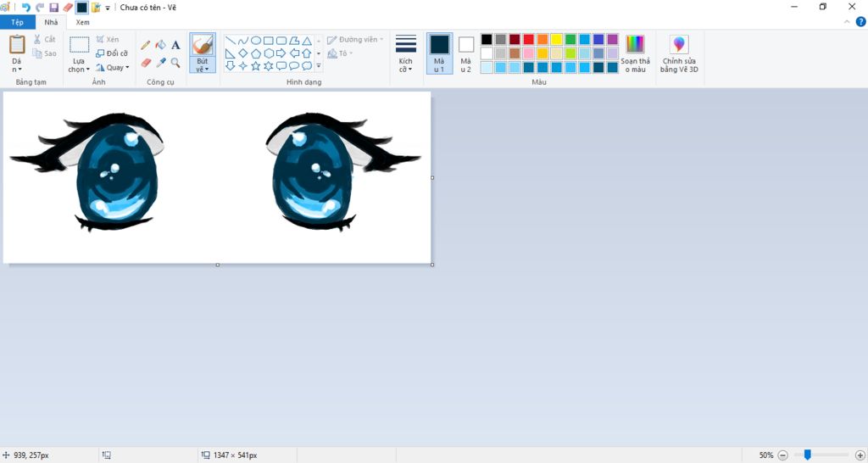The image size is (868, 463).
Task: Click the dark color icon in the title bar
Action: [x=82, y=7]
